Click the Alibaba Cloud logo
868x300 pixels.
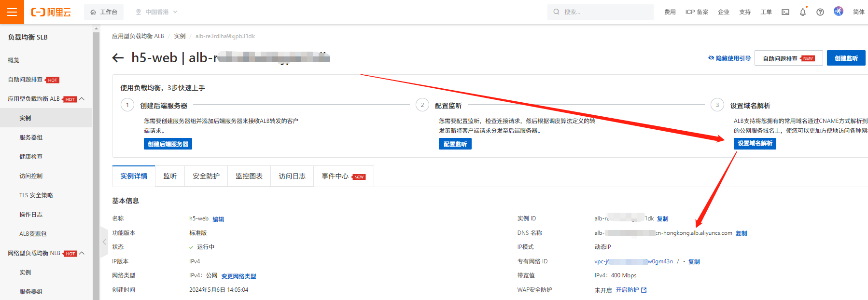51,12
